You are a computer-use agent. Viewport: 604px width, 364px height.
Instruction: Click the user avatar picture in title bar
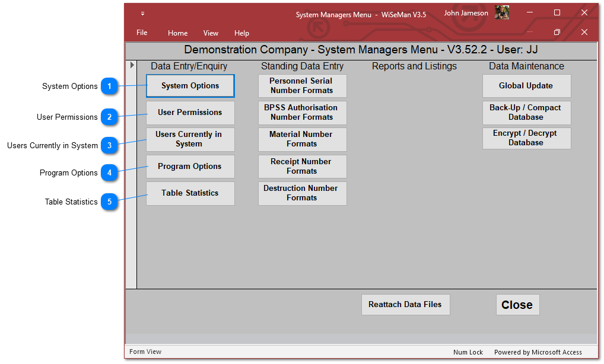coord(502,13)
